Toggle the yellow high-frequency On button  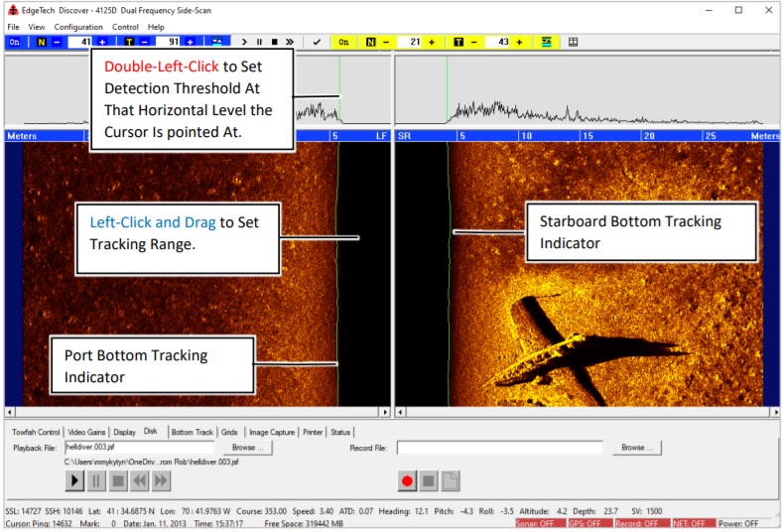point(343,42)
